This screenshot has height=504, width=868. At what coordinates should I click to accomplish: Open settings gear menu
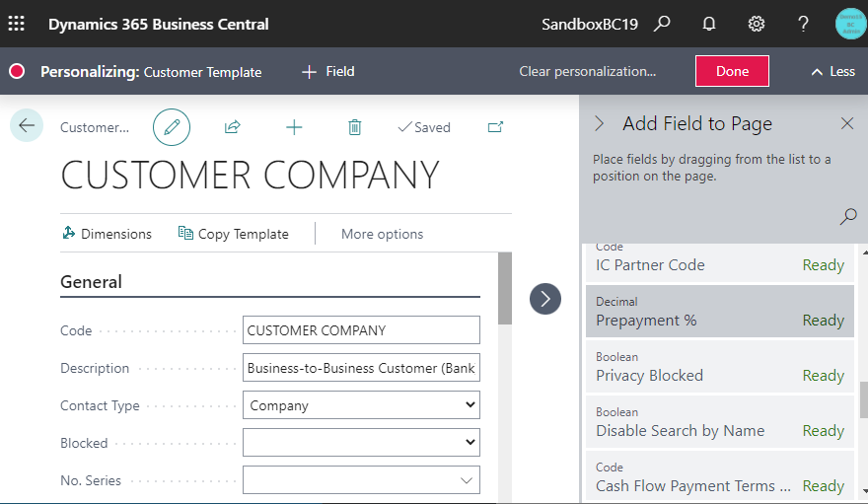[x=757, y=24]
